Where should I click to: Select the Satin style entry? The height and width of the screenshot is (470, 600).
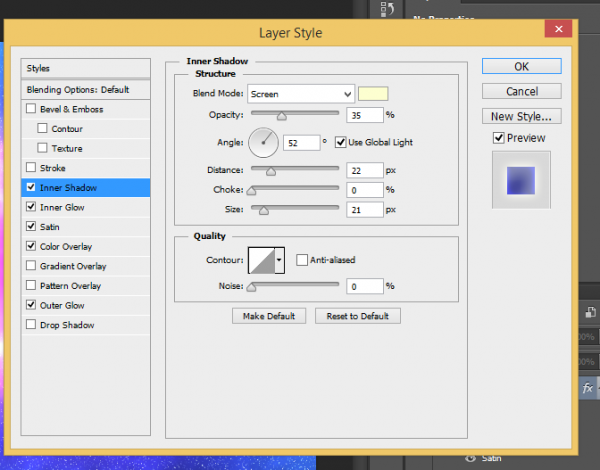pyautogui.click(x=52, y=227)
